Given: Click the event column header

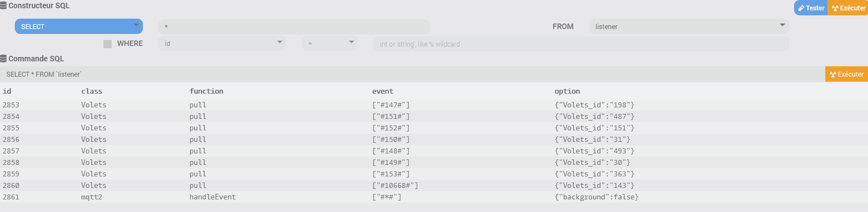Looking at the screenshot, I should coord(383,91).
